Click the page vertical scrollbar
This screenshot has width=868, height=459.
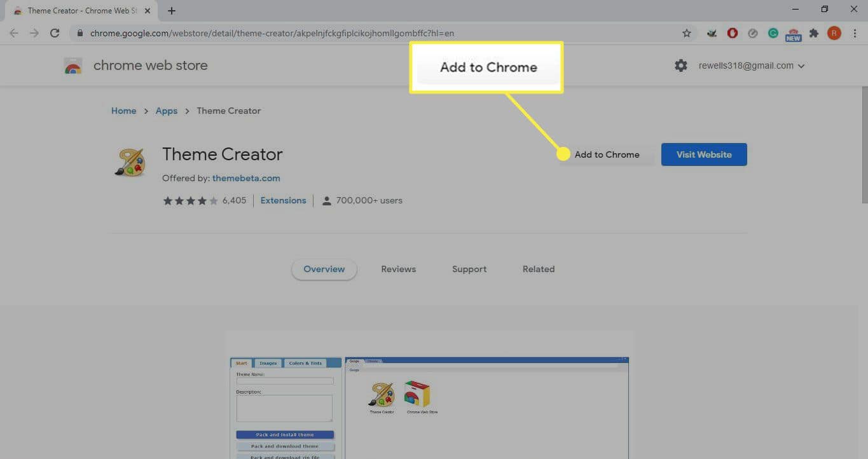(x=864, y=145)
